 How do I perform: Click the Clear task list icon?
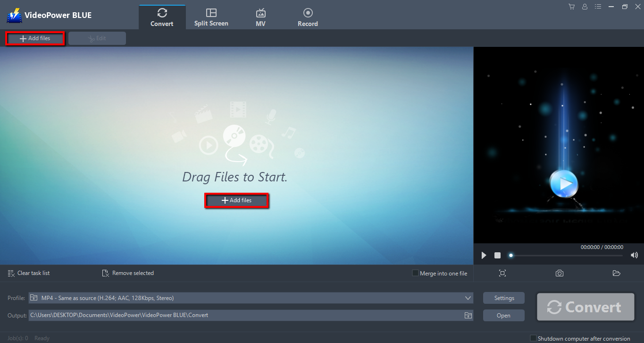click(11, 273)
